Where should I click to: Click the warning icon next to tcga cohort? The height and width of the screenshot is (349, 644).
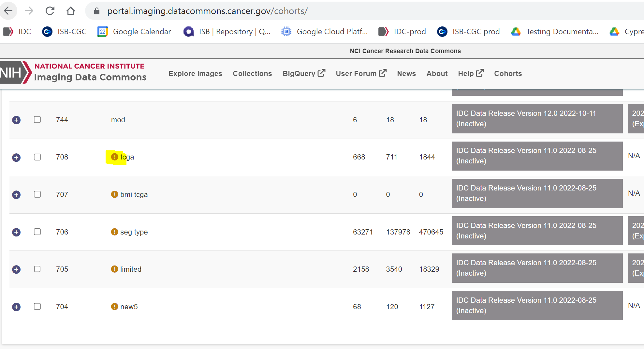pos(114,157)
